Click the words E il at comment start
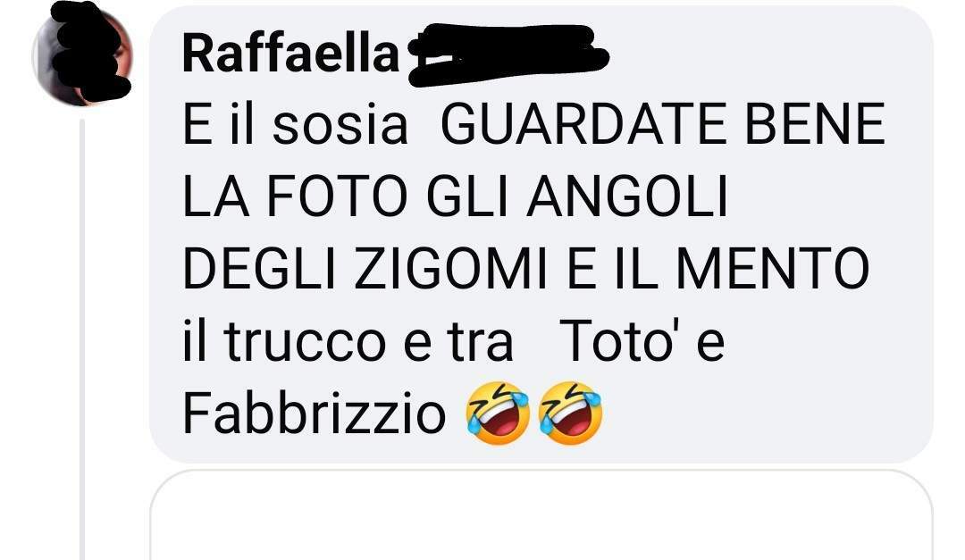965x560 pixels. [219, 124]
